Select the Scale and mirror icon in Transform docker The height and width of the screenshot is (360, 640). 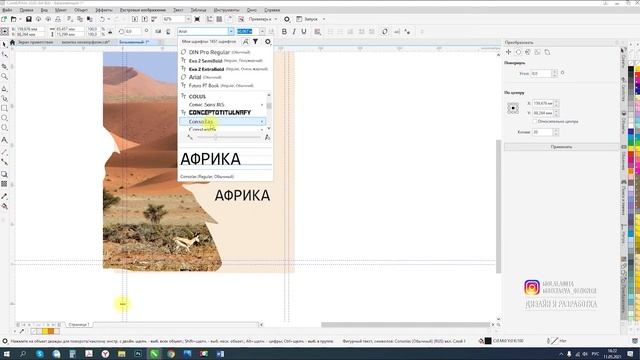tap(528, 52)
